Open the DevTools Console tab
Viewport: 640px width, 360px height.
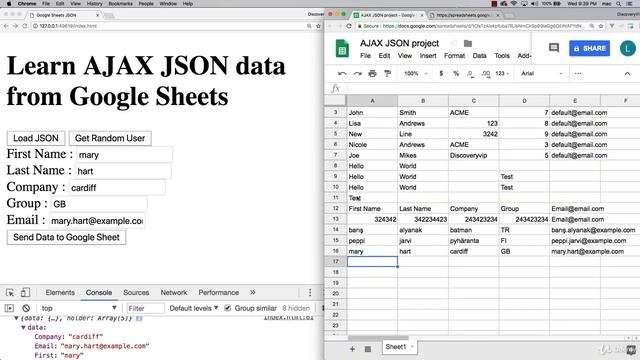click(99, 293)
